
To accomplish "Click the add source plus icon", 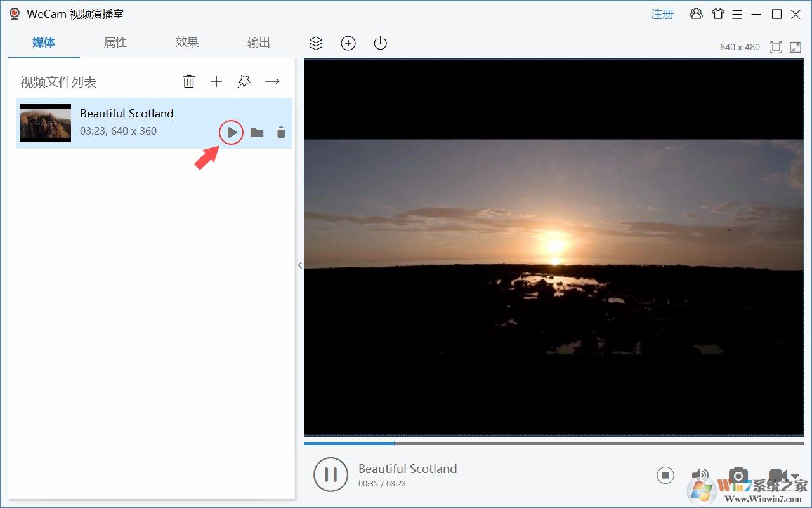I will coord(348,43).
